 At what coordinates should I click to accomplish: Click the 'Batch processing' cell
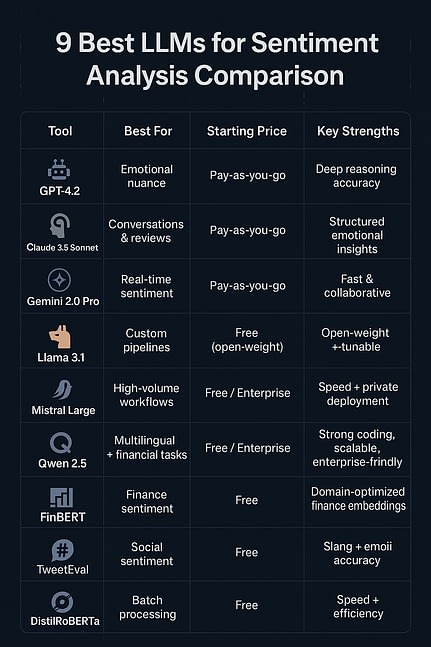click(147, 607)
